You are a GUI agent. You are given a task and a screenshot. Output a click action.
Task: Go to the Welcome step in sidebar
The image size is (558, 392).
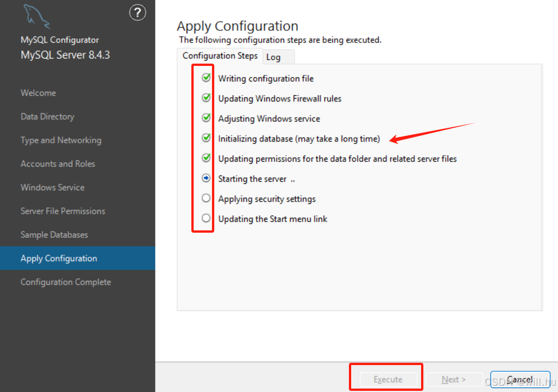[38, 93]
